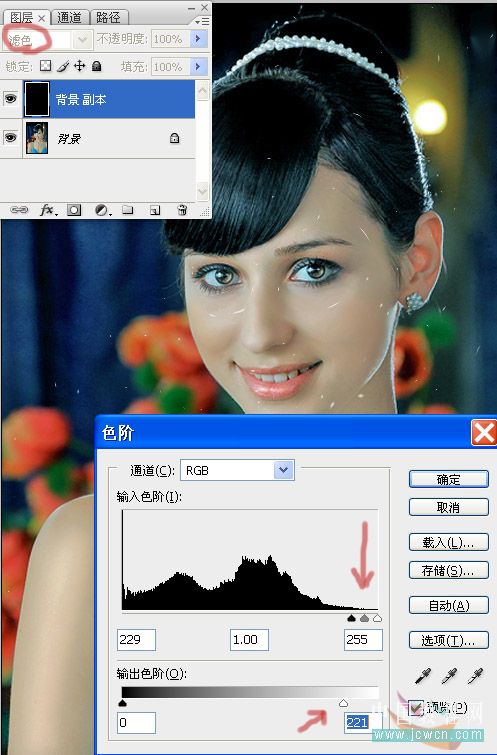The image size is (497, 755).
Task: Click the 取消 button
Action: pyautogui.click(x=449, y=507)
